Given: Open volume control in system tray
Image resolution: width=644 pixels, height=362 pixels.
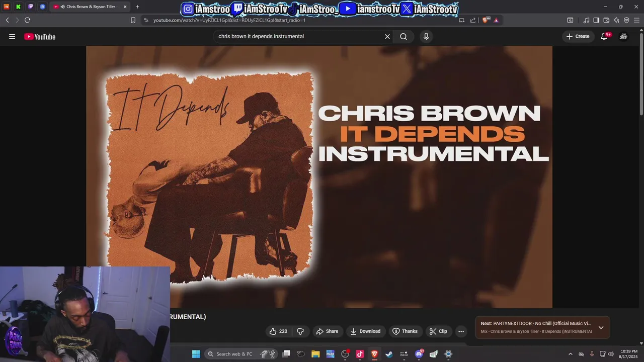Looking at the screenshot, I should tap(611, 354).
